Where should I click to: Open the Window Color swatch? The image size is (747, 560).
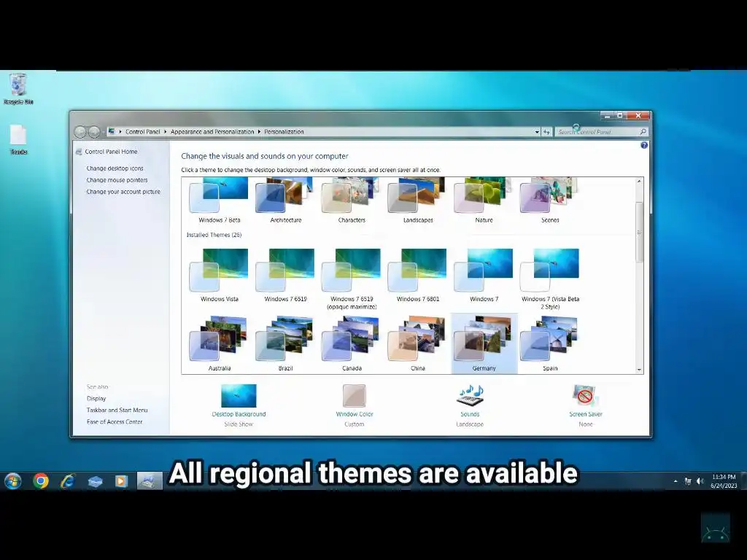pos(354,396)
